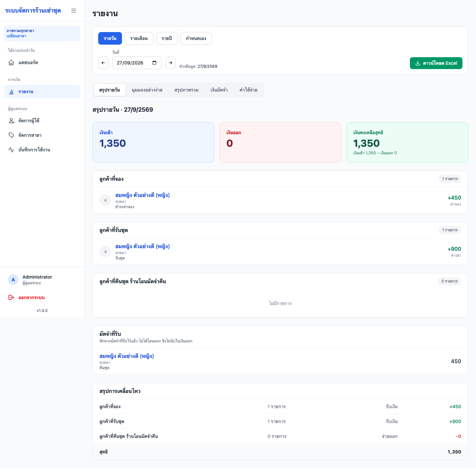Click the activity icon beside บันทึกการใช้งาน
Image resolution: width=476 pixels, height=468 pixels.
tap(11, 150)
